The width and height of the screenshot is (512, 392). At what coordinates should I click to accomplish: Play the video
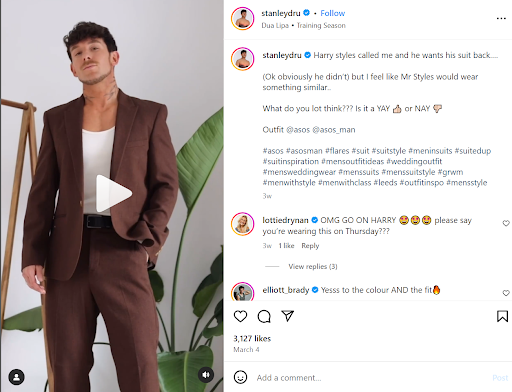click(114, 194)
